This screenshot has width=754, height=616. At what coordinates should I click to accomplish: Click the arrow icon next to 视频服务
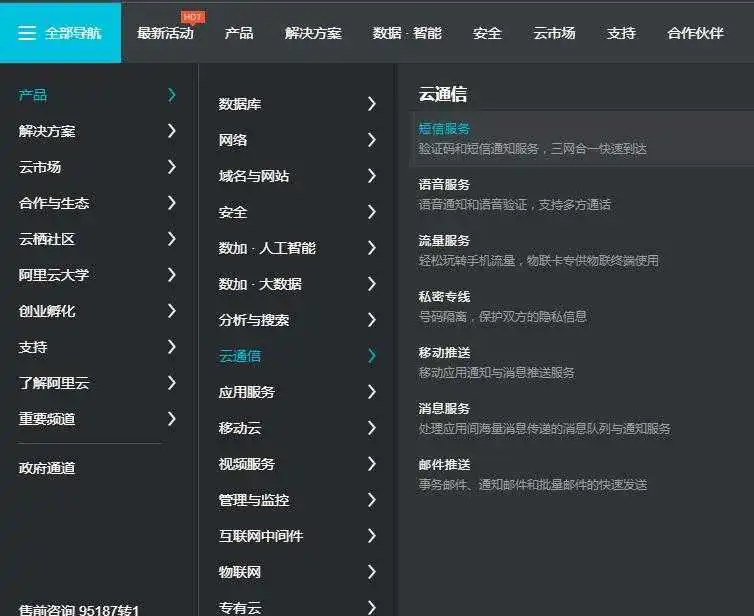coord(371,464)
